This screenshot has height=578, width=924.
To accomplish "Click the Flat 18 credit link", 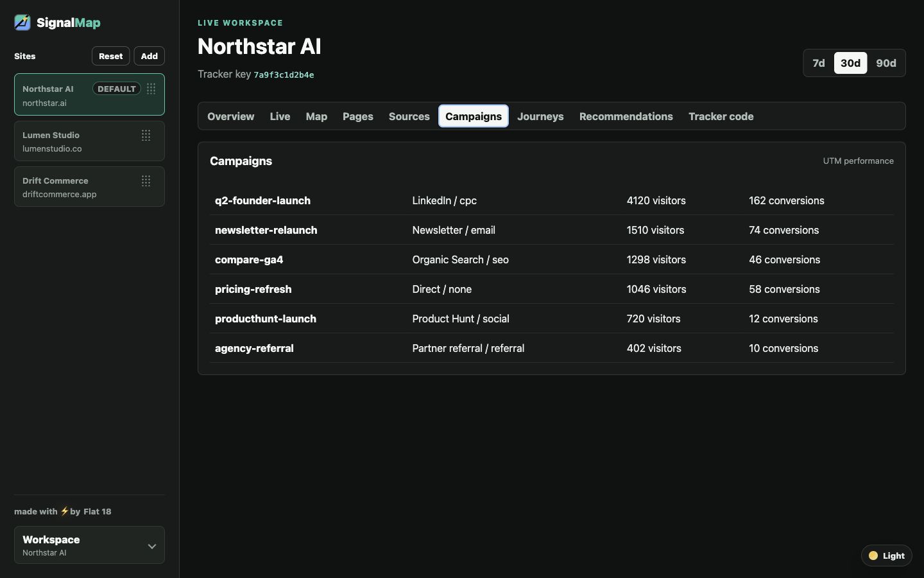I will click(x=97, y=511).
